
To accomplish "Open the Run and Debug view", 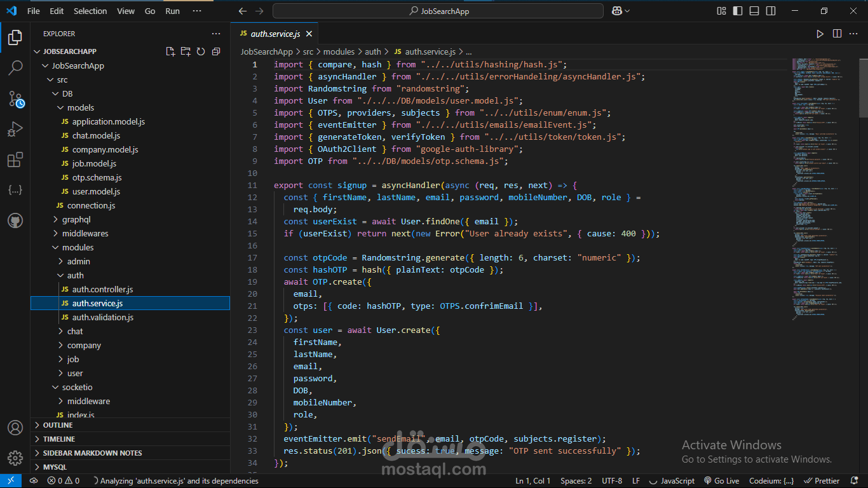I will click(15, 130).
